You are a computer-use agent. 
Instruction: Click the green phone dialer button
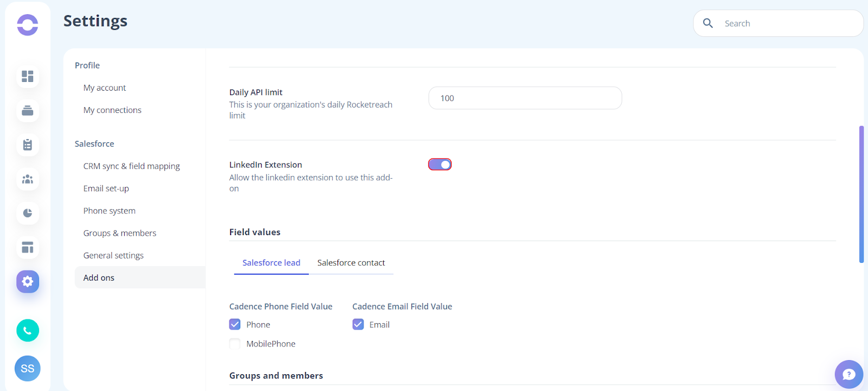pos(28,330)
